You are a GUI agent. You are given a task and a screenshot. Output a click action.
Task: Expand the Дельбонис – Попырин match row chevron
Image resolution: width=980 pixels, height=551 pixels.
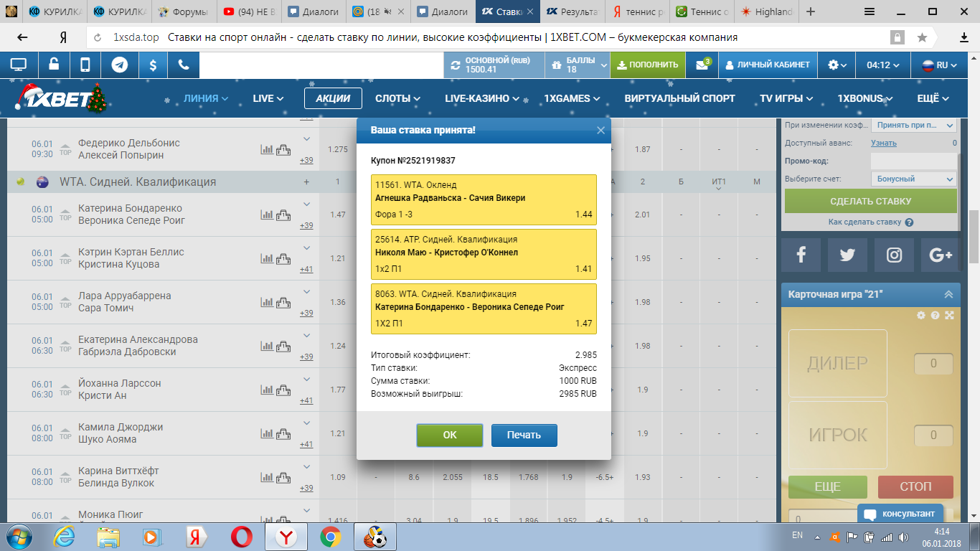click(307, 138)
